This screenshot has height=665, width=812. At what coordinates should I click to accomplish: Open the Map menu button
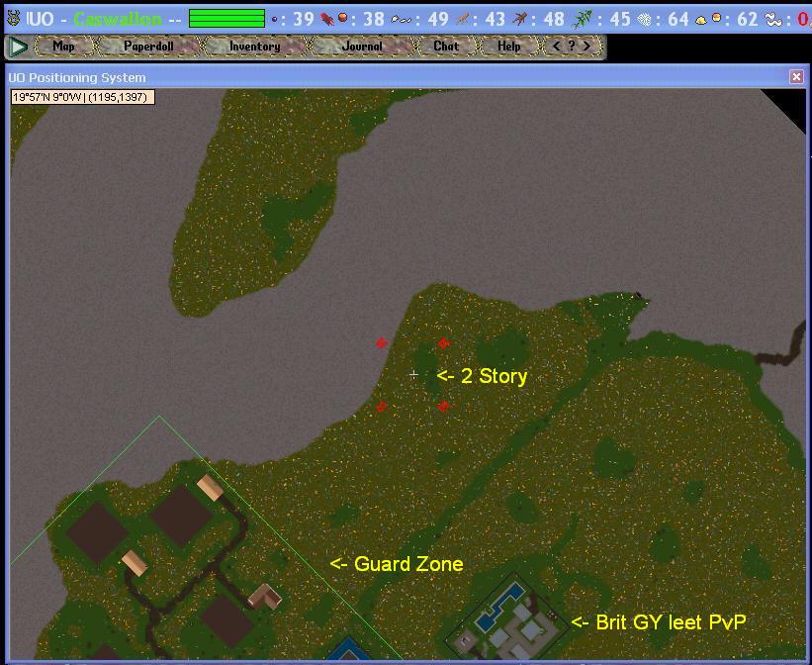63,47
